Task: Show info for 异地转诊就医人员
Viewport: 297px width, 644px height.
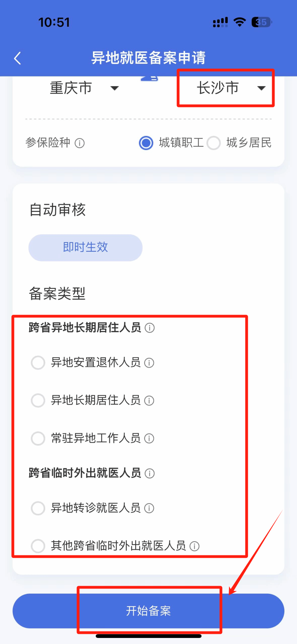Action: 149,508
